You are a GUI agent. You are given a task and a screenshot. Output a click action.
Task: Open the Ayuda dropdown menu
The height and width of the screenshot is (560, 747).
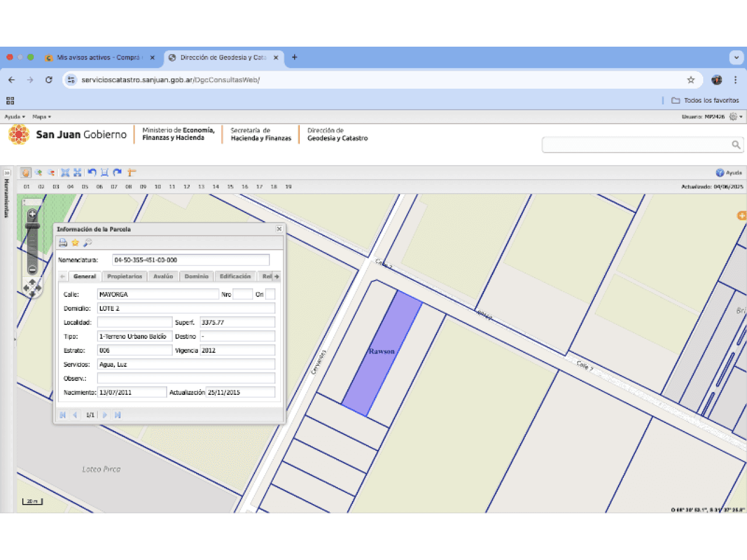(x=15, y=117)
